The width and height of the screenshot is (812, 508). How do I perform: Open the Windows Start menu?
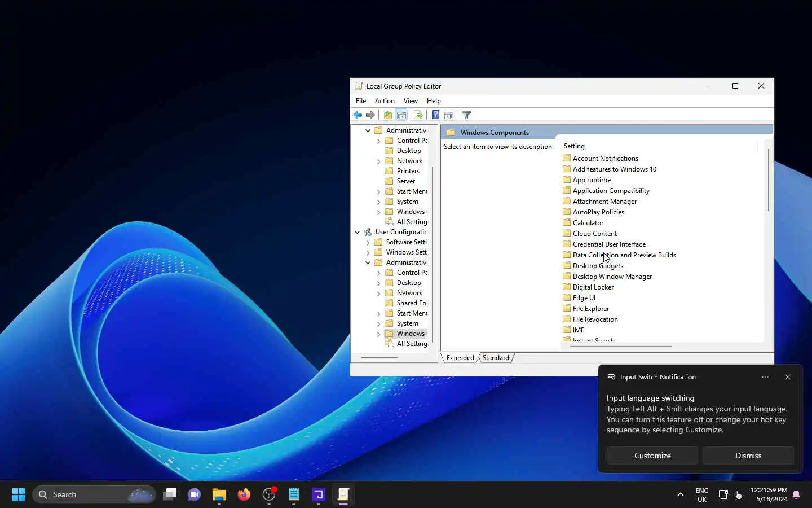click(x=18, y=494)
